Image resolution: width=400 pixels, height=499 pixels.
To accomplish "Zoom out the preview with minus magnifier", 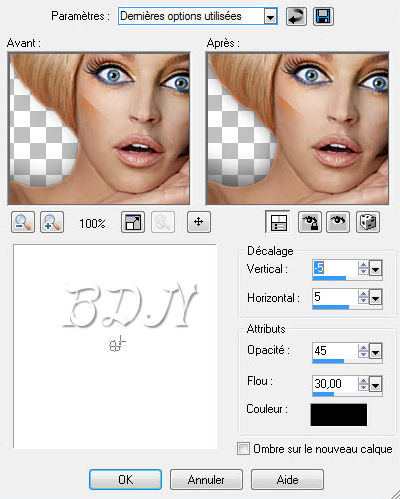I will (23, 222).
